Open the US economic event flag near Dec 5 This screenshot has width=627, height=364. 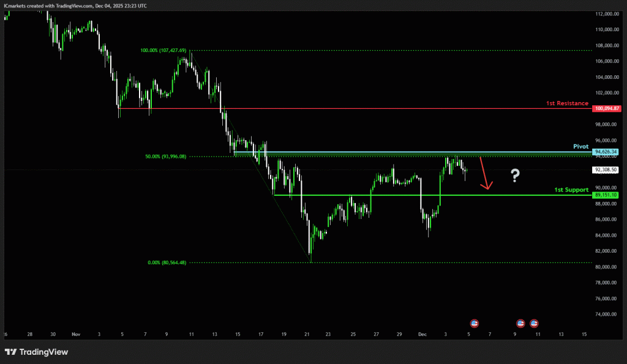pos(473,322)
